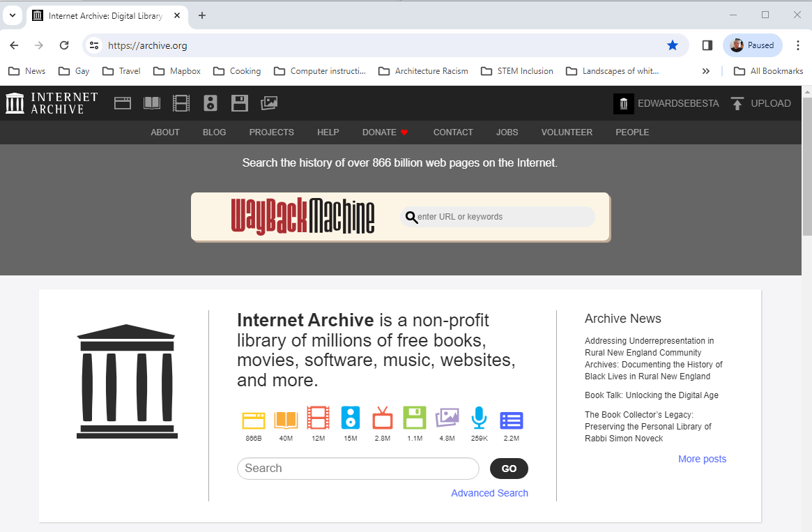The image size is (812, 532).
Task: Click the browser address bar URL
Action: point(148,45)
